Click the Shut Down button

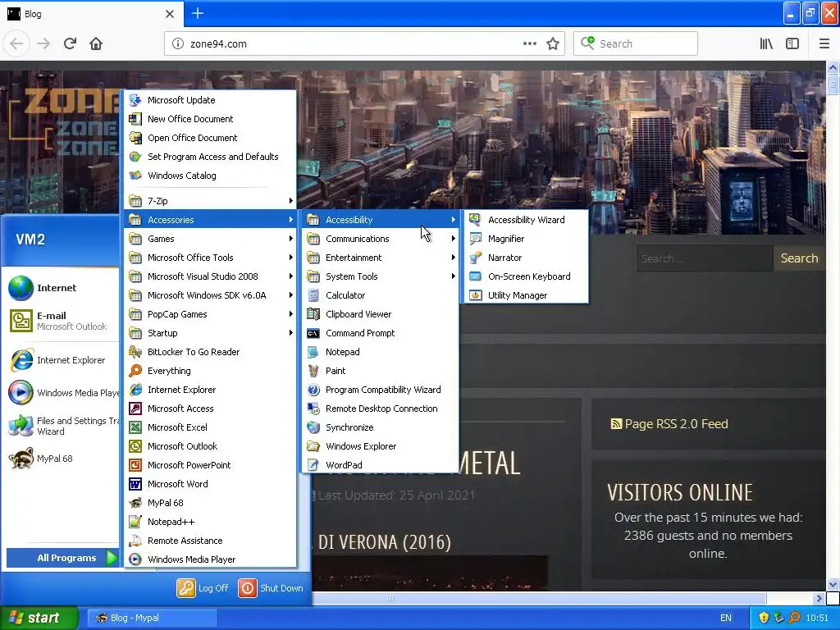pyautogui.click(x=271, y=588)
